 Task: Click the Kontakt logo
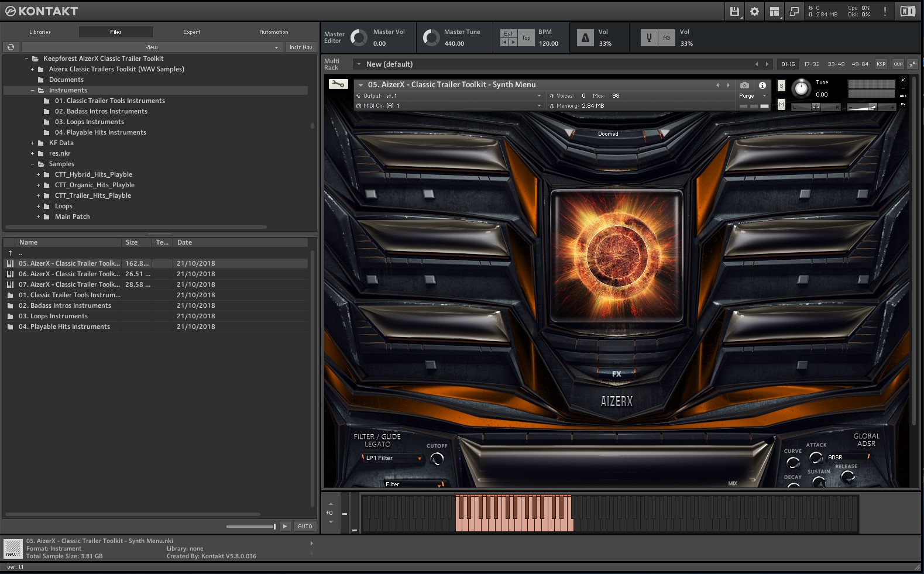(41, 11)
